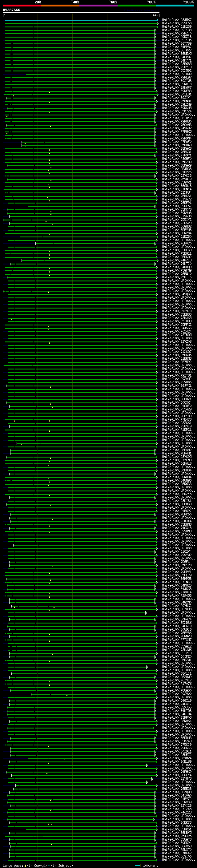The height and width of the screenshot is (868, 197).
Task: Select hit label UniRef100_A5BD49
Action: coord(177,145)
